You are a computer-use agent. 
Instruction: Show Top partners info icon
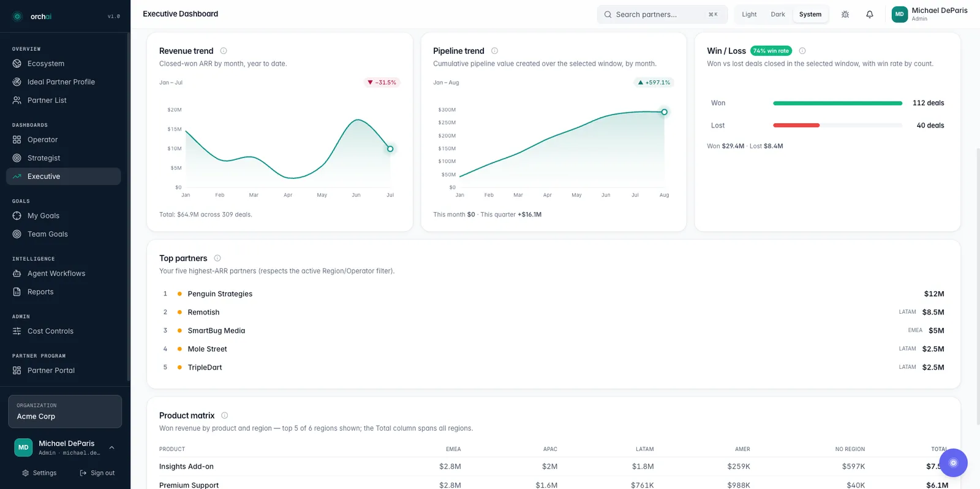(x=217, y=258)
